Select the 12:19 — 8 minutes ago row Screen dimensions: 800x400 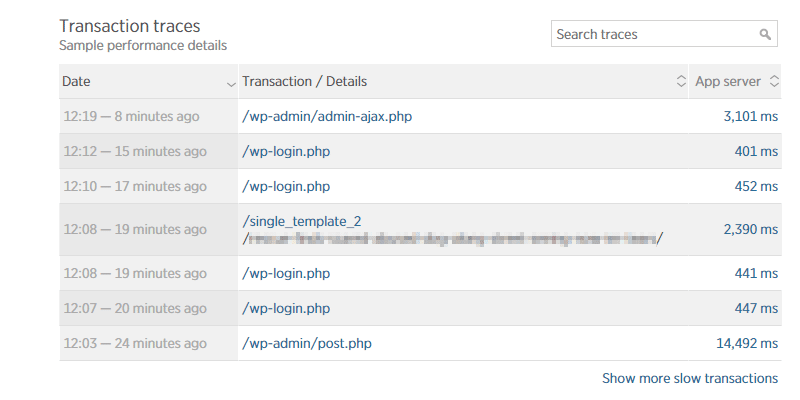130,116
